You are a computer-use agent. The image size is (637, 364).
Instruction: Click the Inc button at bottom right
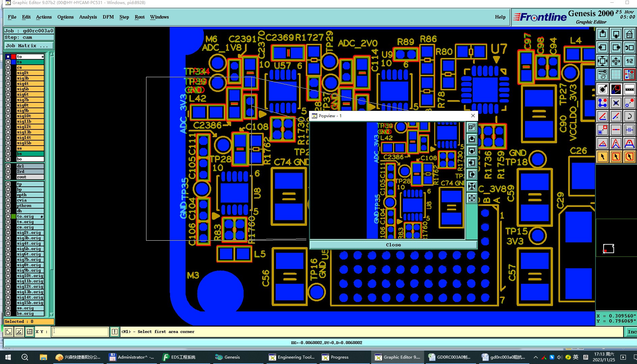631,332
